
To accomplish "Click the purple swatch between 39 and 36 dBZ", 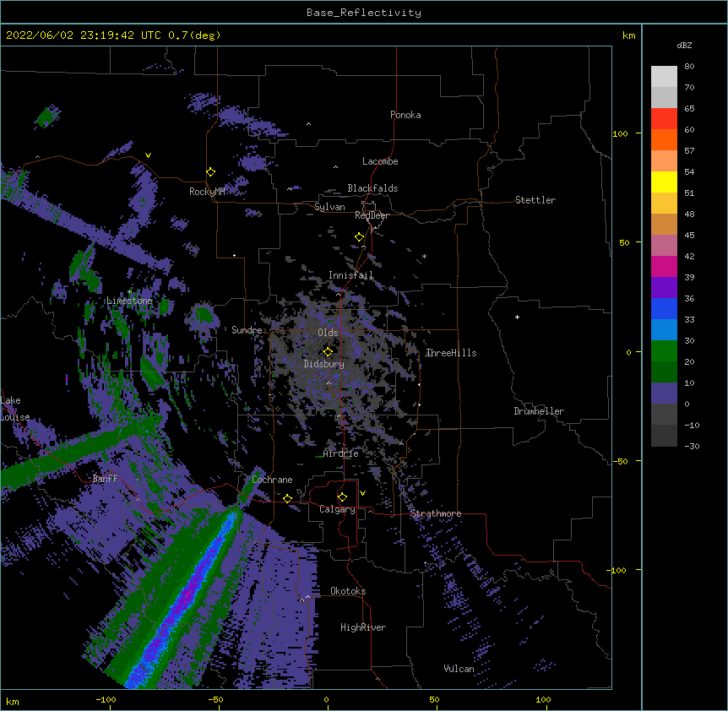I will [664, 288].
